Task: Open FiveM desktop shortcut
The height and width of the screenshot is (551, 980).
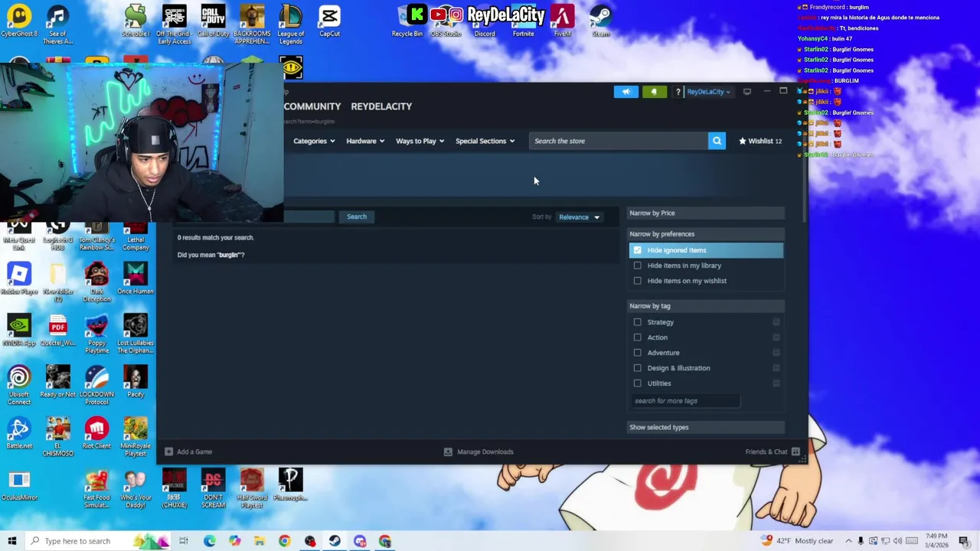Action: (x=563, y=21)
